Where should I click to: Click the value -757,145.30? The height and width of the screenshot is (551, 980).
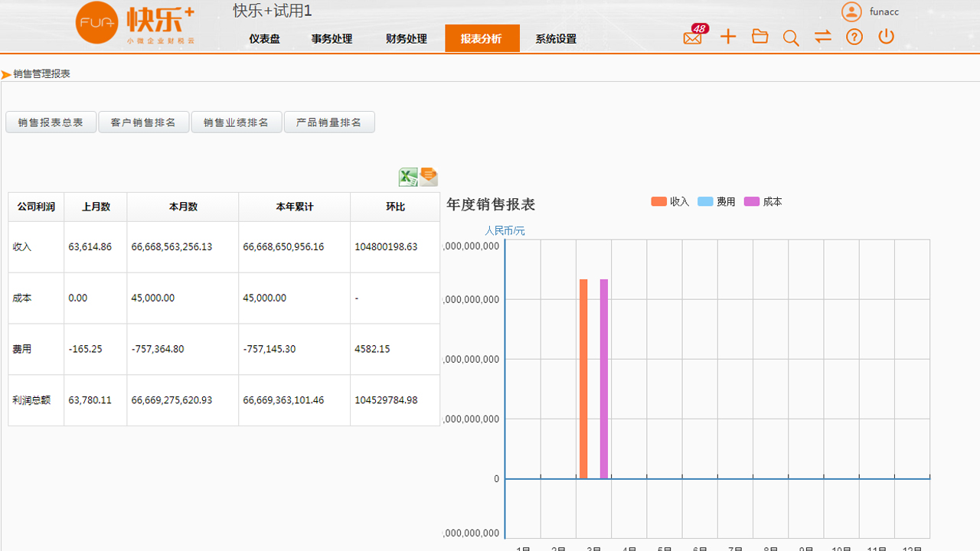pos(269,349)
